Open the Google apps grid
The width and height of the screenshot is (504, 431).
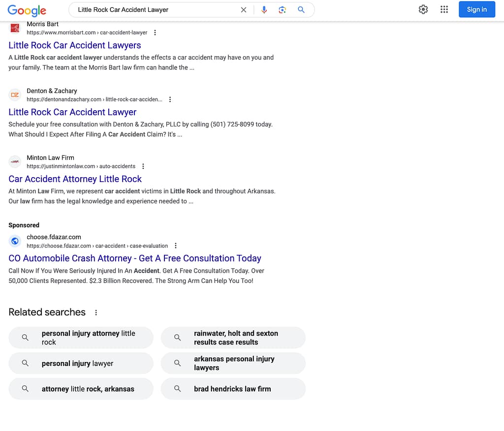click(x=444, y=9)
